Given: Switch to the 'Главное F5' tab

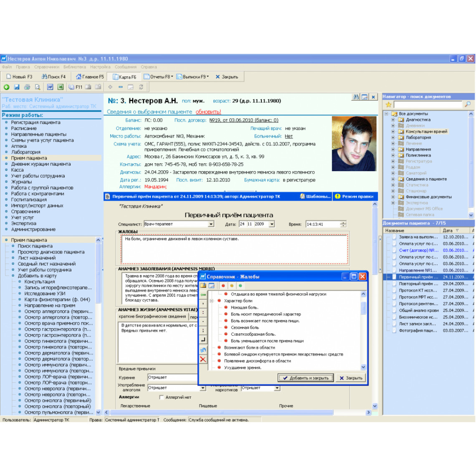Looking at the screenshot, I should tap(90, 77).
